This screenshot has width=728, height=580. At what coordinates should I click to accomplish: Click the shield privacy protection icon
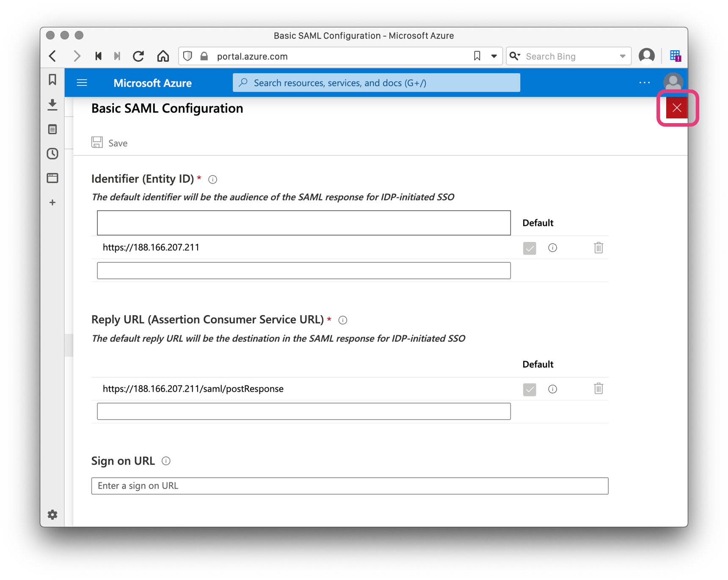(x=187, y=56)
